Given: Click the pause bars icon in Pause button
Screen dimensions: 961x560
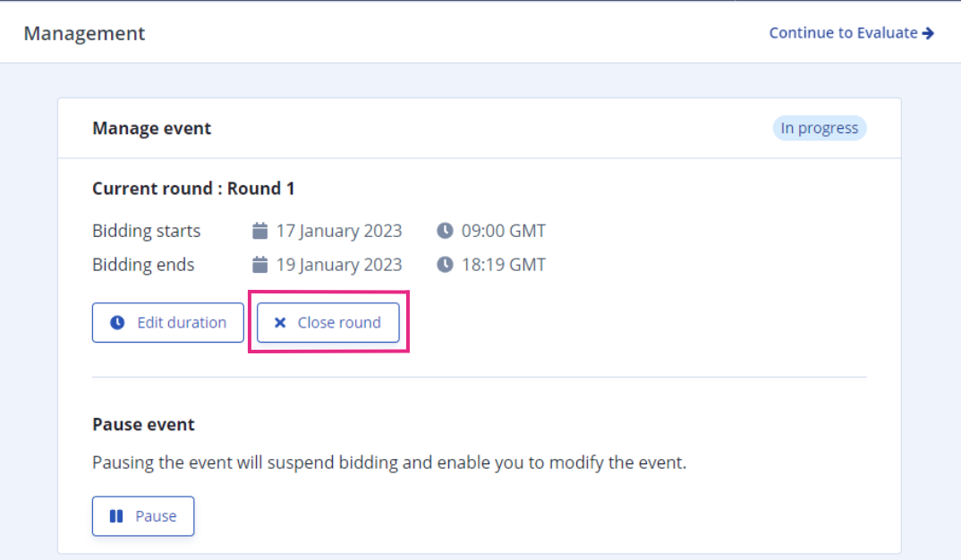Looking at the screenshot, I should tap(116, 516).
